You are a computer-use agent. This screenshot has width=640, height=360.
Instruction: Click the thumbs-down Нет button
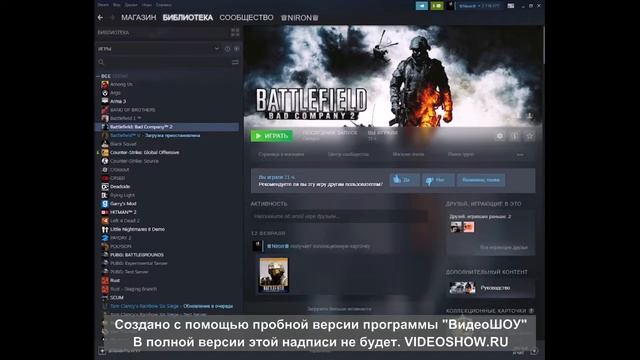click(x=438, y=180)
